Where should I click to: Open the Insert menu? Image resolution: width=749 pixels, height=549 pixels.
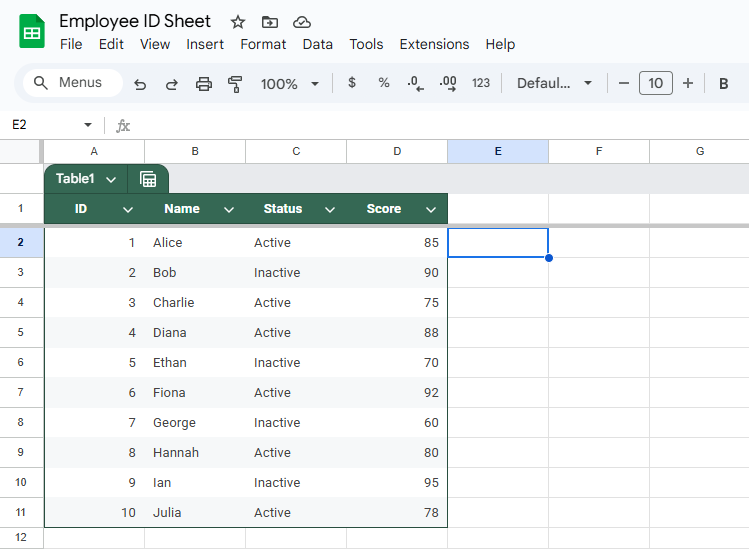(204, 44)
